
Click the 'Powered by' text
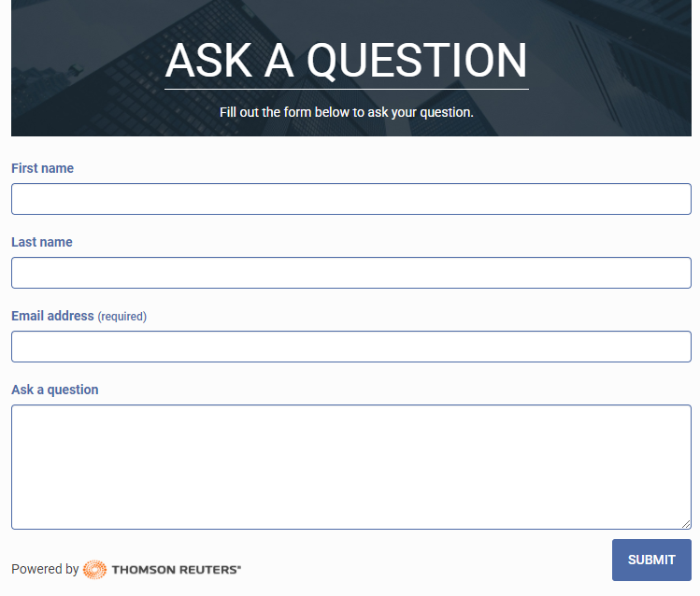[x=45, y=569]
